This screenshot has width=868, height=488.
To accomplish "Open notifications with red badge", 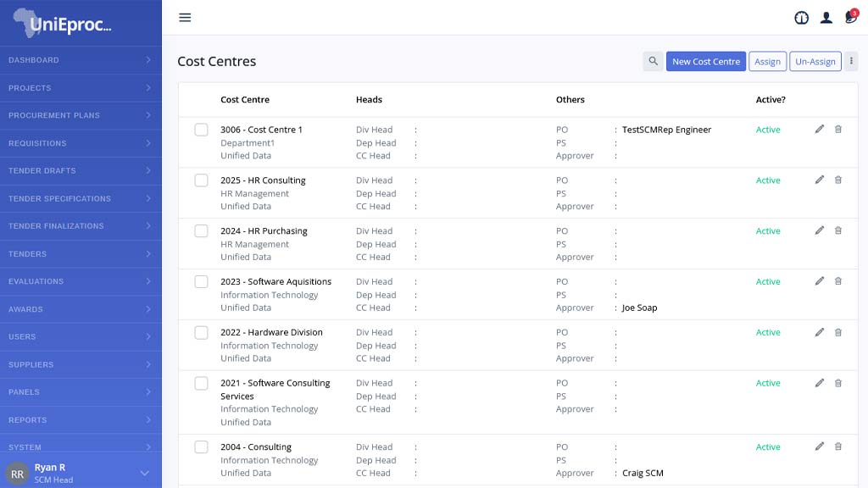I will pyautogui.click(x=850, y=18).
